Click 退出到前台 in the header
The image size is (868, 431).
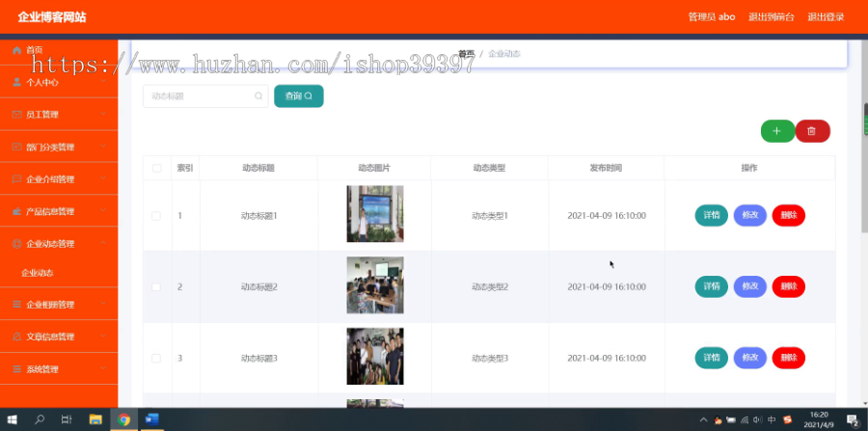coord(772,17)
